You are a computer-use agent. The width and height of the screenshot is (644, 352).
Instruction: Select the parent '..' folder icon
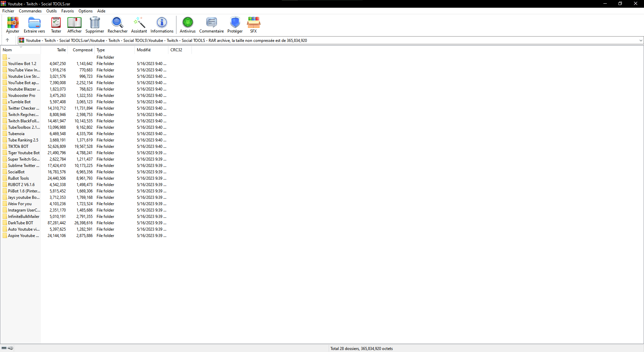click(x=5, y=57)
